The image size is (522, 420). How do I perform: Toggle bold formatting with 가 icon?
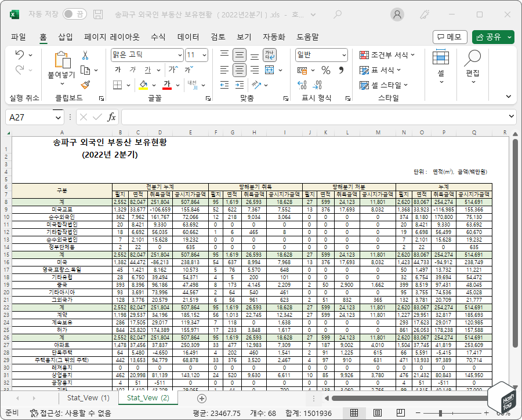point(117,70)
